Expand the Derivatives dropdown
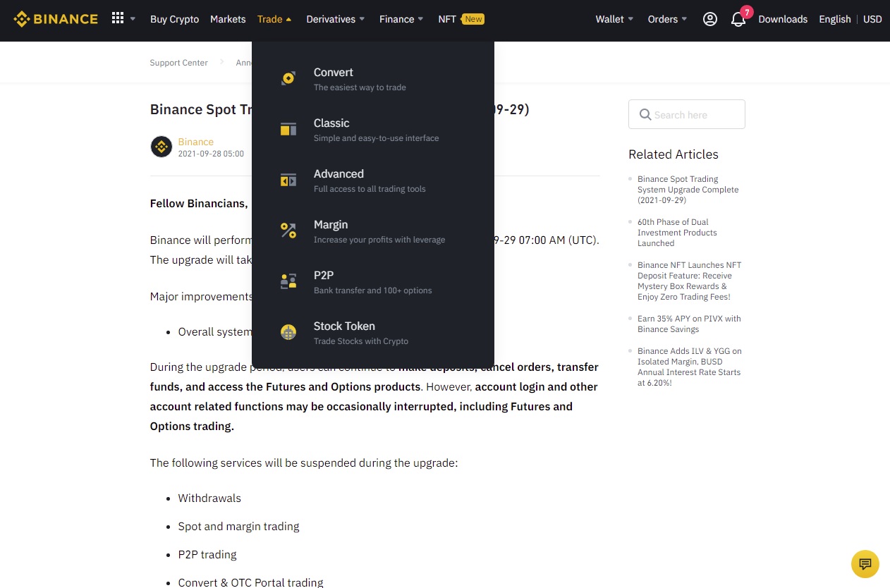This screenshot has width=890, height=588. (x=336, y=19)
